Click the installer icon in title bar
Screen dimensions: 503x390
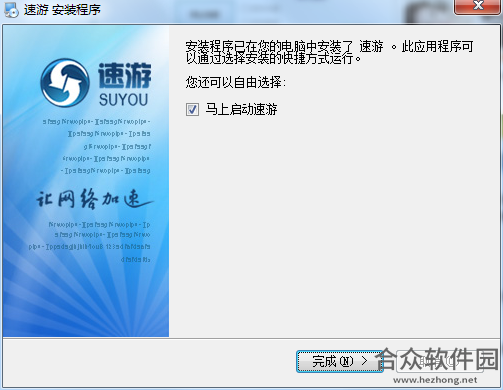coord(11,9)
